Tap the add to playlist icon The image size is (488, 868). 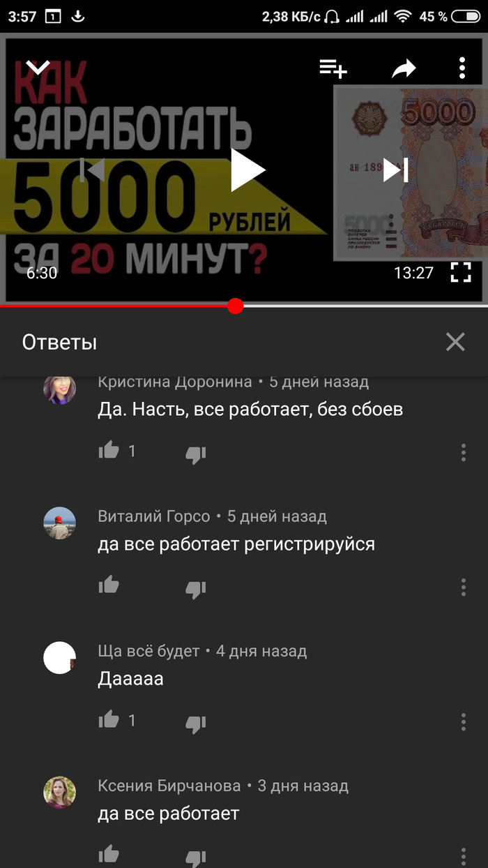333,68
